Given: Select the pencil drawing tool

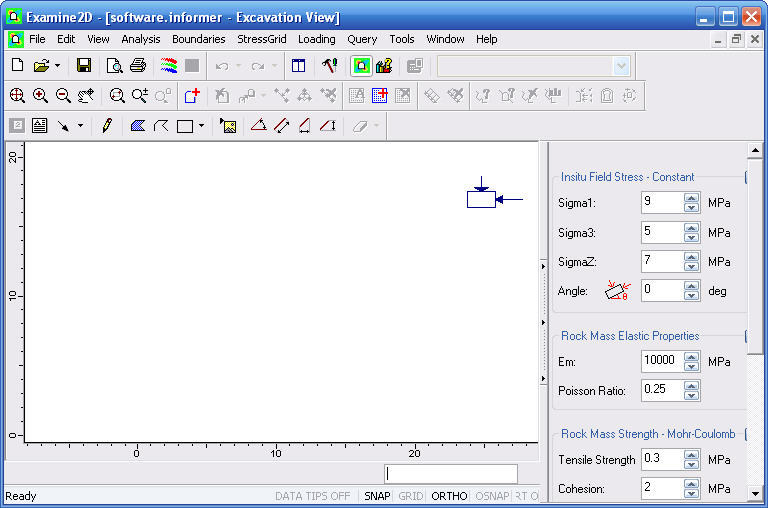Looking at the screenshot, I should (107, 126).
